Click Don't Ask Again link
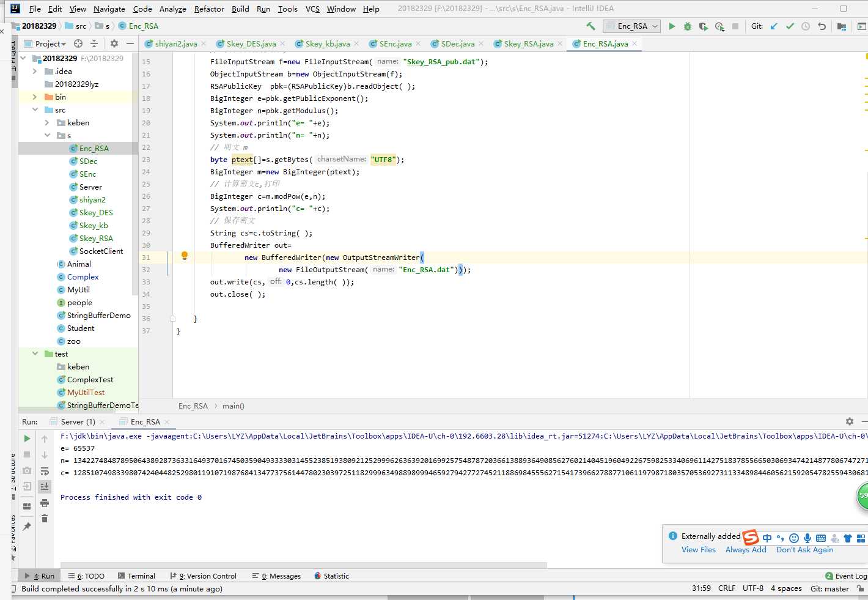Screen dimensions: 868x600 coord(804,549)
